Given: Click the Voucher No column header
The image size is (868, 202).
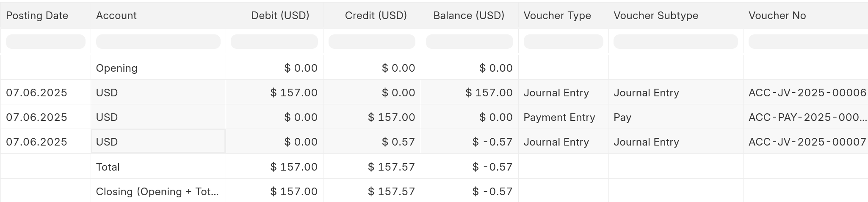Looking at the screenshot, I should coord(777,16).
